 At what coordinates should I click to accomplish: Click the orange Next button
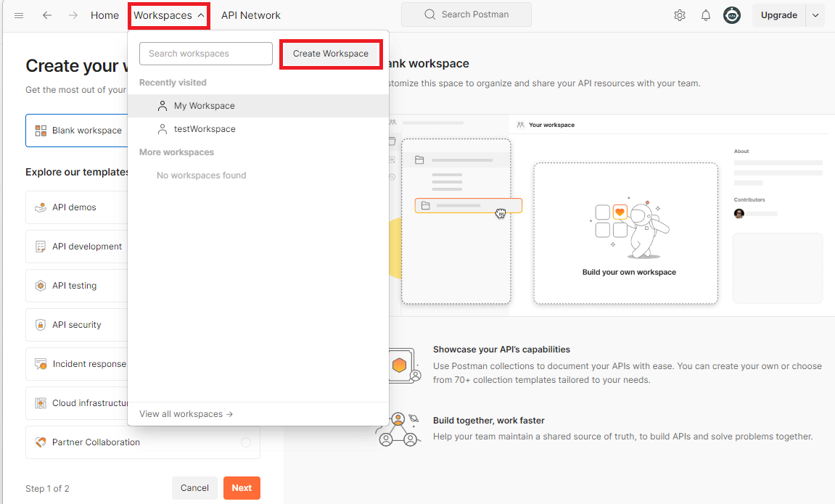(242, 488)
